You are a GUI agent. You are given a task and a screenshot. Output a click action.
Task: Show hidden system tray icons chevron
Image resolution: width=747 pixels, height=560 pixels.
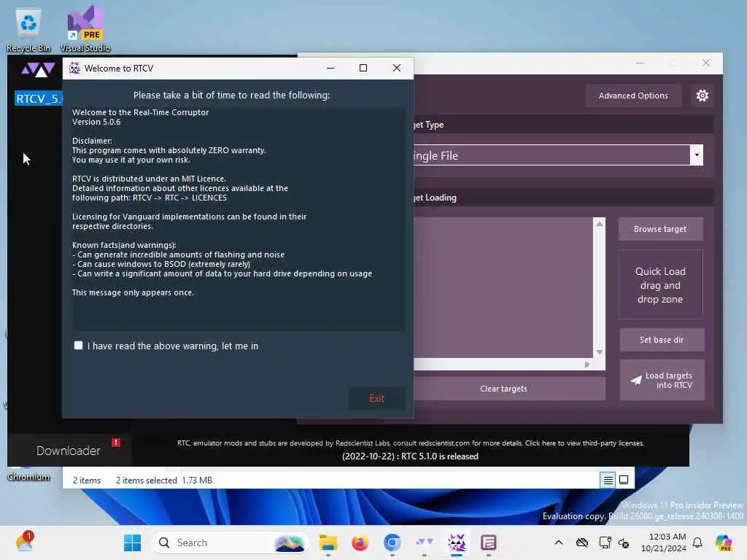click(559, 542)
